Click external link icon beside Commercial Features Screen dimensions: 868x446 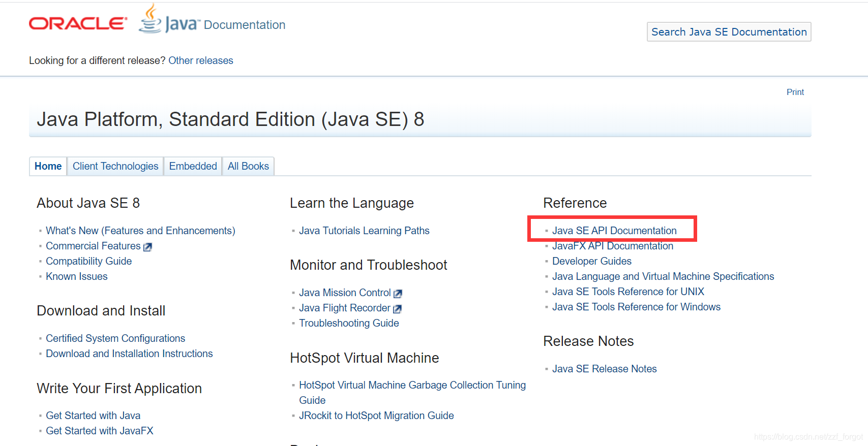(147, 247)
